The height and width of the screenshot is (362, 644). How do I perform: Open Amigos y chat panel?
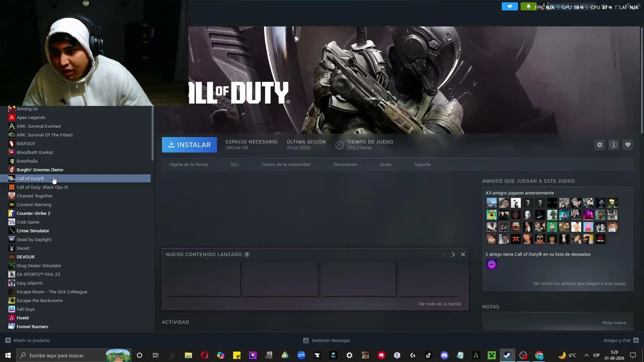[x=621, y=340]
